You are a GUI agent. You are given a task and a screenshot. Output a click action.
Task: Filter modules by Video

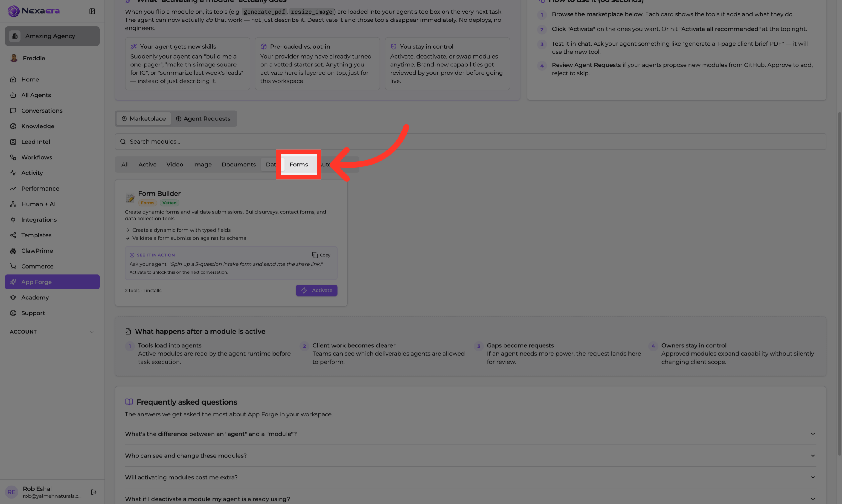pyautogui.click(x=175, y=165)
